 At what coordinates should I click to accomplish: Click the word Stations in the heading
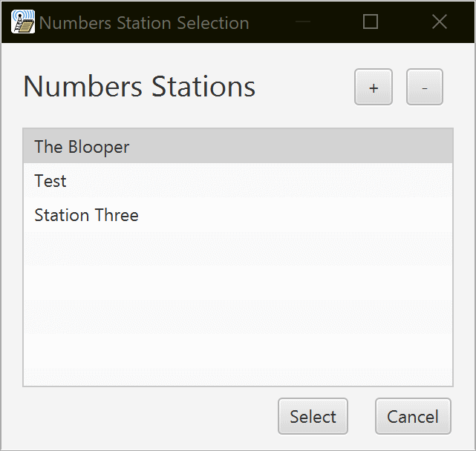click(203, 87)
